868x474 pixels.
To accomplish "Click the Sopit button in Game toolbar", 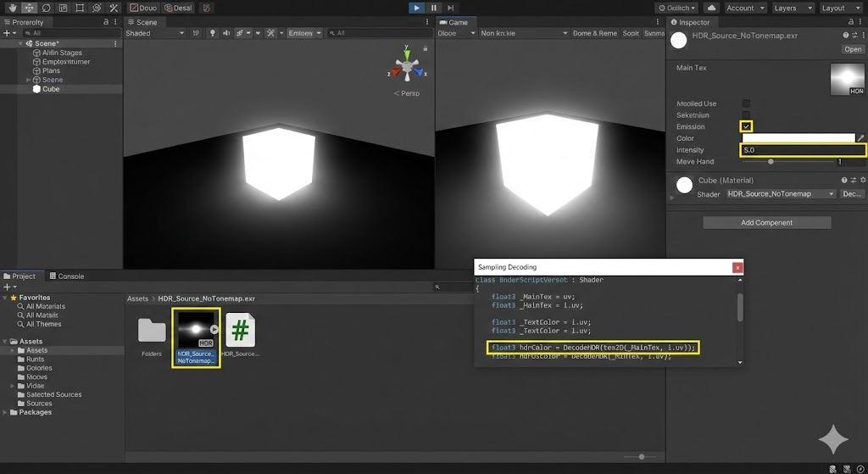I will (x=631, y=33).
